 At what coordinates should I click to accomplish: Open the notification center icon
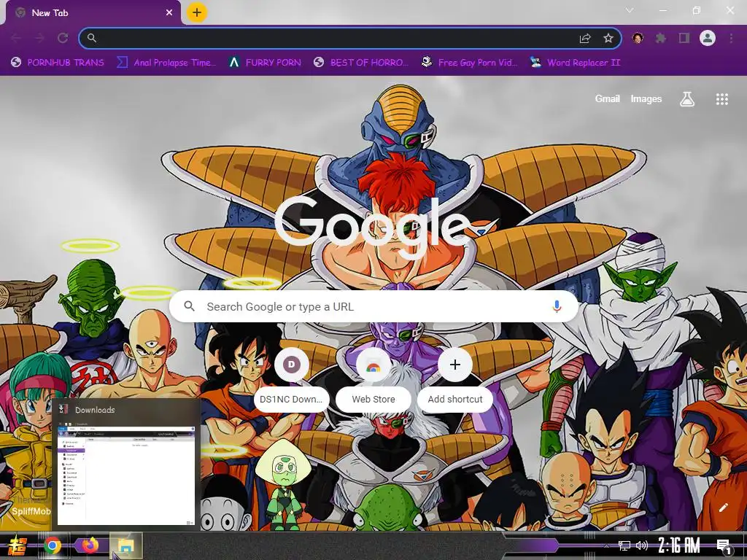(x=724, y=546)
